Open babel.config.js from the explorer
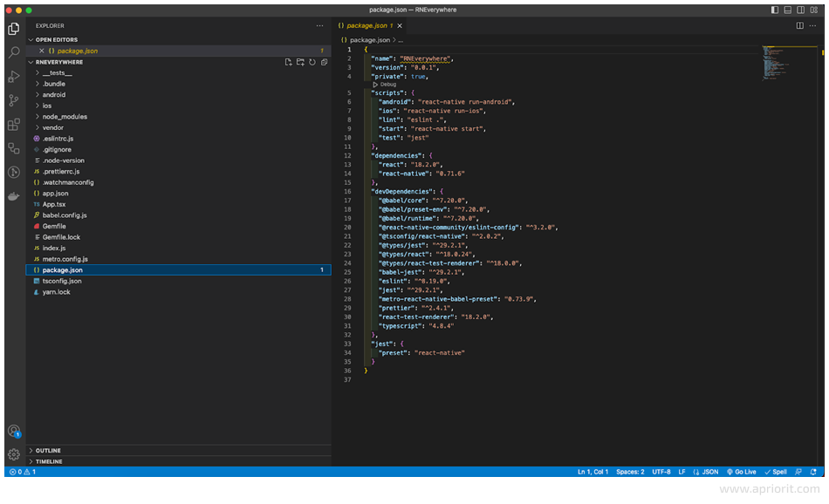The image size is (829, 504). tap(179, 215)
